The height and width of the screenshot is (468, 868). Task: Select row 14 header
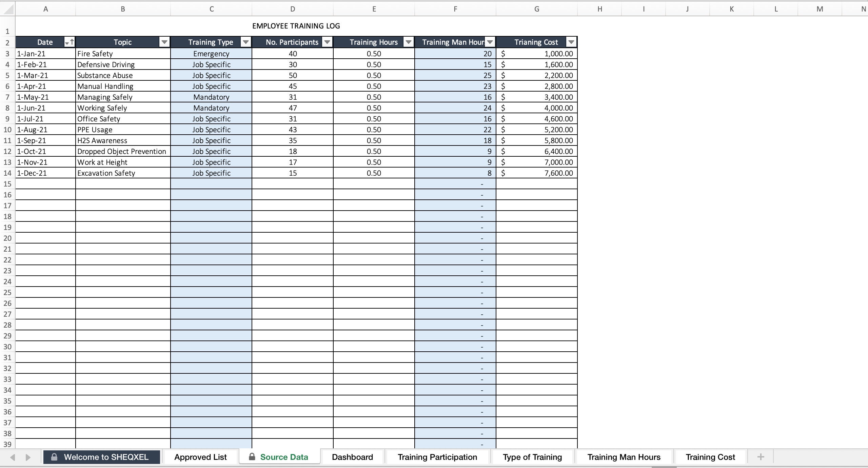tap(7, 173)
